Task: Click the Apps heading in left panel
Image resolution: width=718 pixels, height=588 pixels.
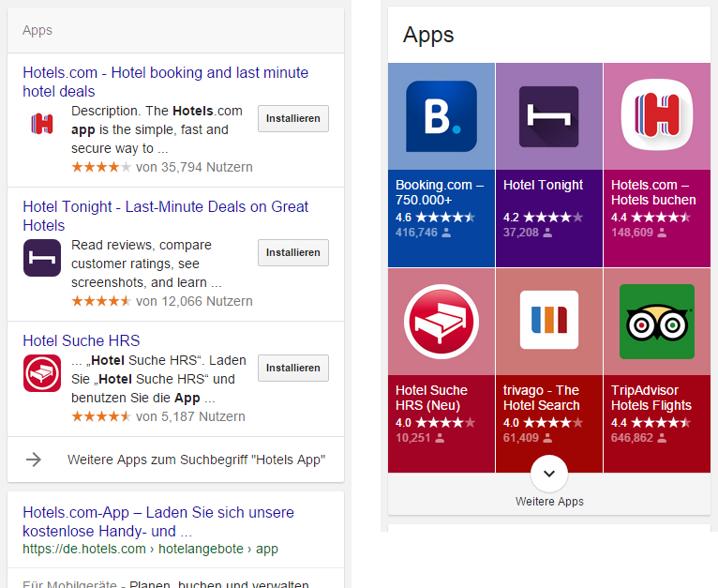Action: coord(37,30)
